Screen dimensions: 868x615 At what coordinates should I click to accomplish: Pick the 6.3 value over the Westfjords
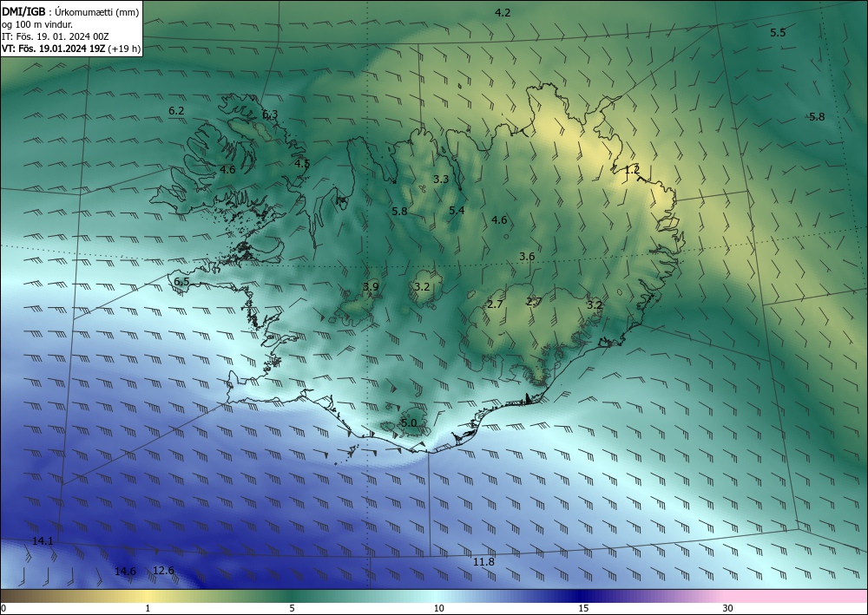coord(270,114)
